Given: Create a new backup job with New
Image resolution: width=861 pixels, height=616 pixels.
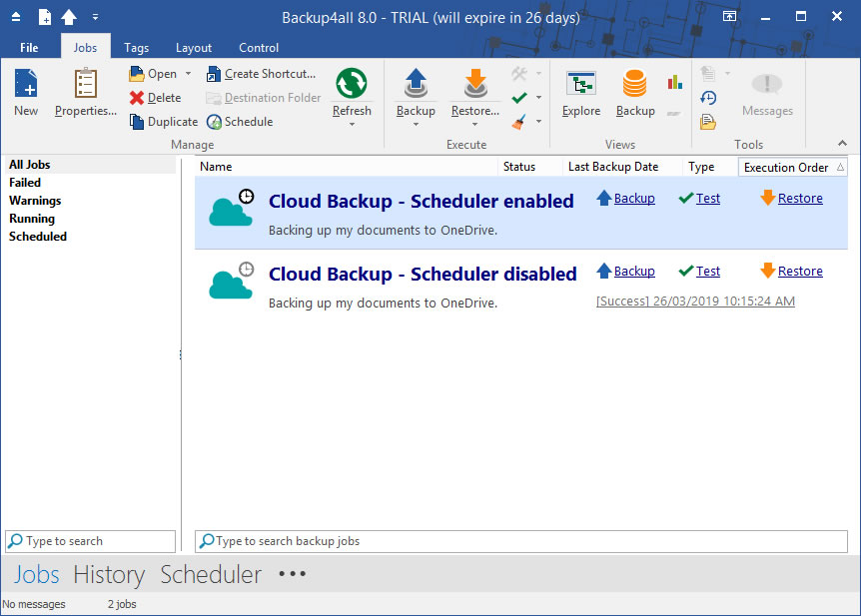Looking at the screenshot, I should pos(26,92).
